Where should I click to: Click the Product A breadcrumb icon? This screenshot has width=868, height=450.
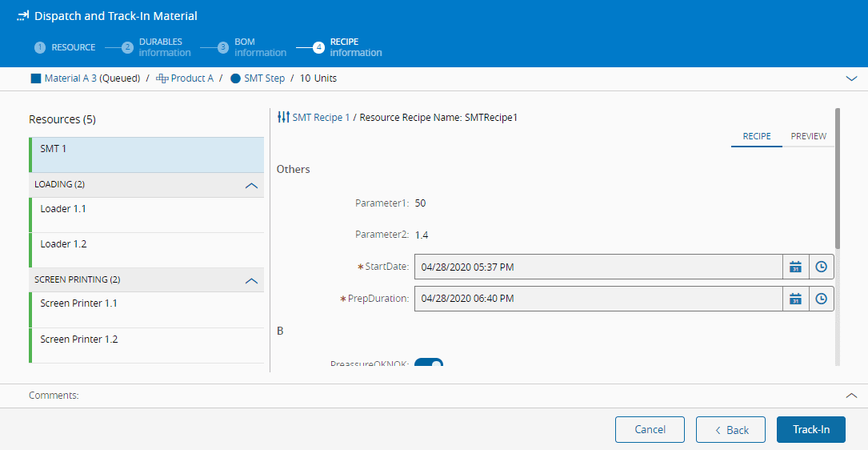coord(162,78)
